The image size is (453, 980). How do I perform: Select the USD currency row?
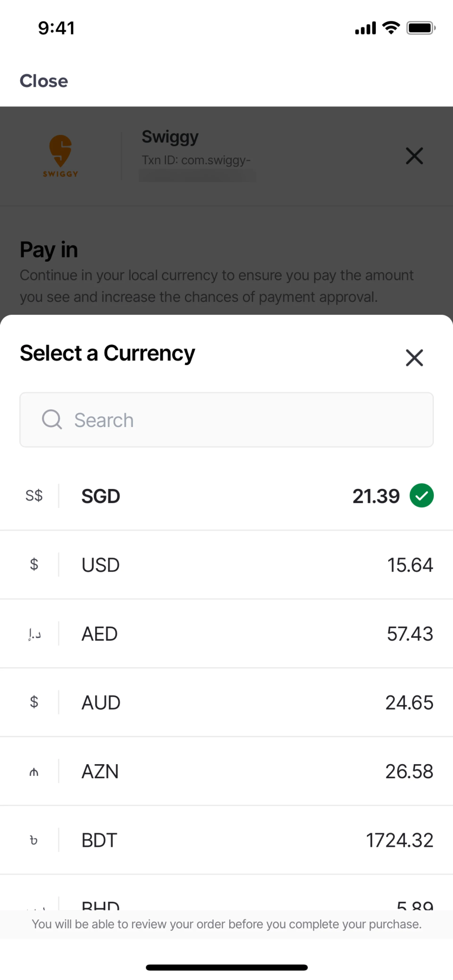[226, 565]
